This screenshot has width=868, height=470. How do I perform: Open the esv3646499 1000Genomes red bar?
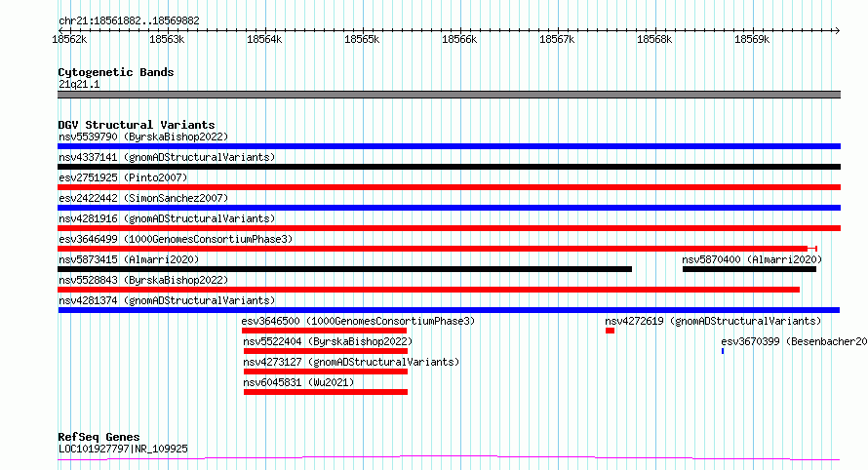[437, 249]
